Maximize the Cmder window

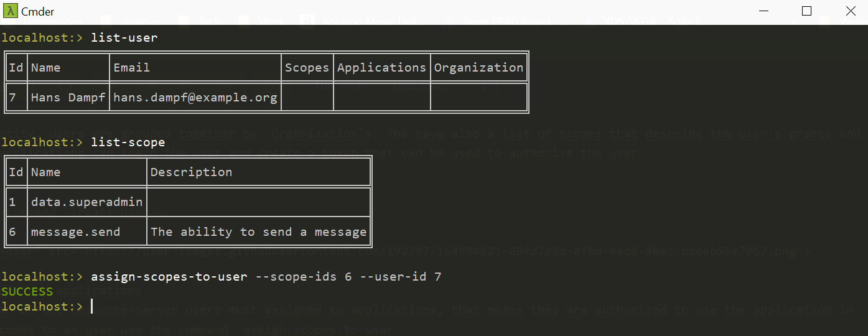[806, 11]
